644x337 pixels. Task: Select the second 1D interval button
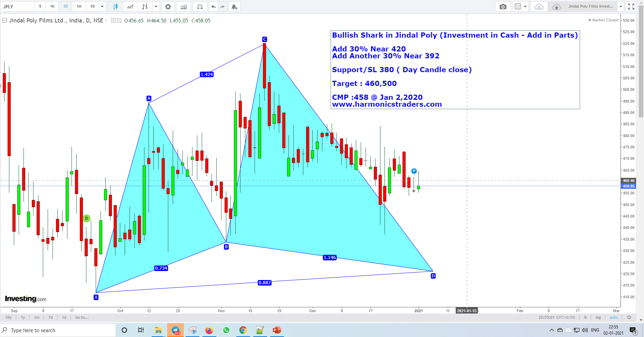[93, 7]
